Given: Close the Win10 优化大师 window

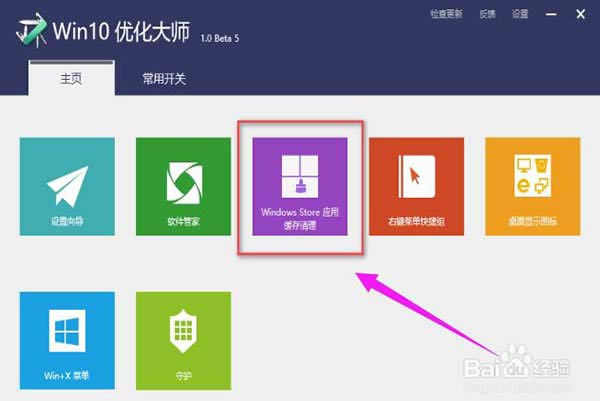Looking at the screenshot, I should click(580, 15).
